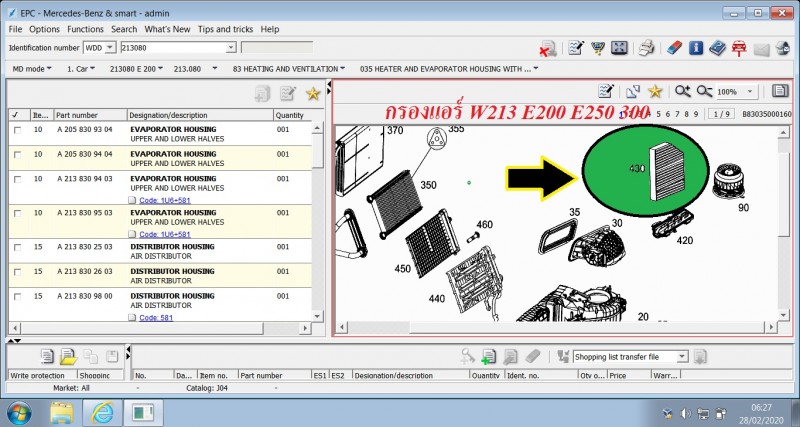Open the 100% zoom level dropdown
Screen dimensions: 800x427
click(750, 92)
